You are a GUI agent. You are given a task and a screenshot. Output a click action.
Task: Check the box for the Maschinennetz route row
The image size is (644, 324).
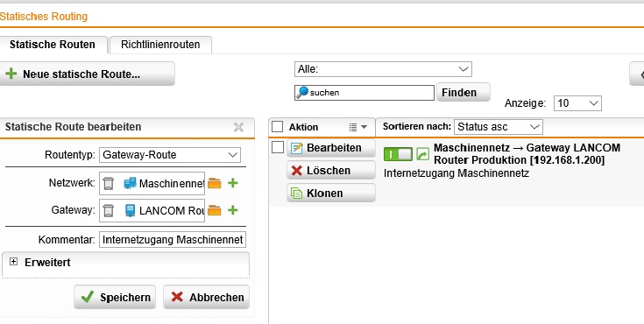coord(278,147)
